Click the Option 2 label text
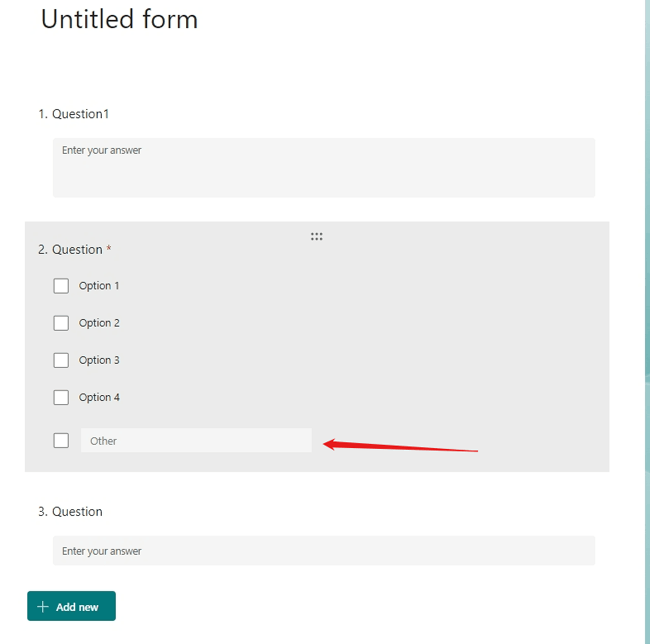 pos(99,323)
